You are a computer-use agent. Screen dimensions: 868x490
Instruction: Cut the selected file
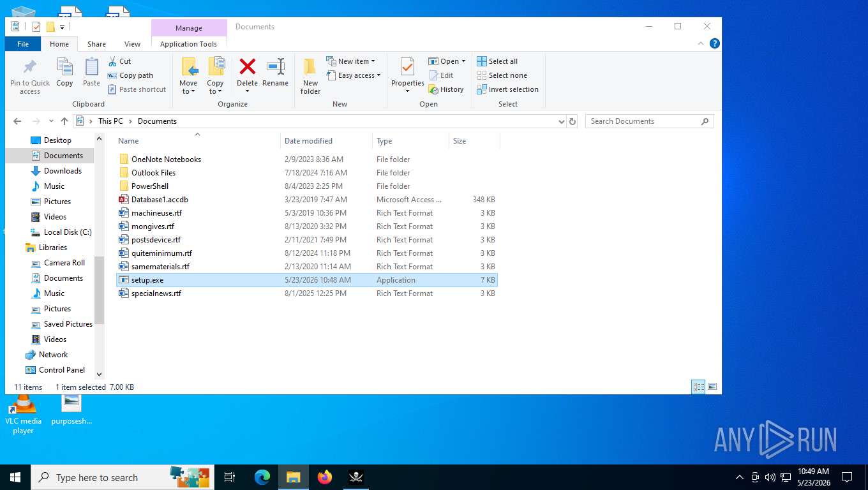pyautogui.click(x=119, y=61)
